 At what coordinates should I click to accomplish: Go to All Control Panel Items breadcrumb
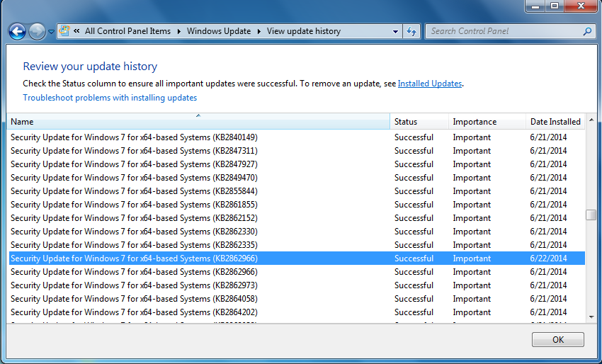(x=127, y=31)
